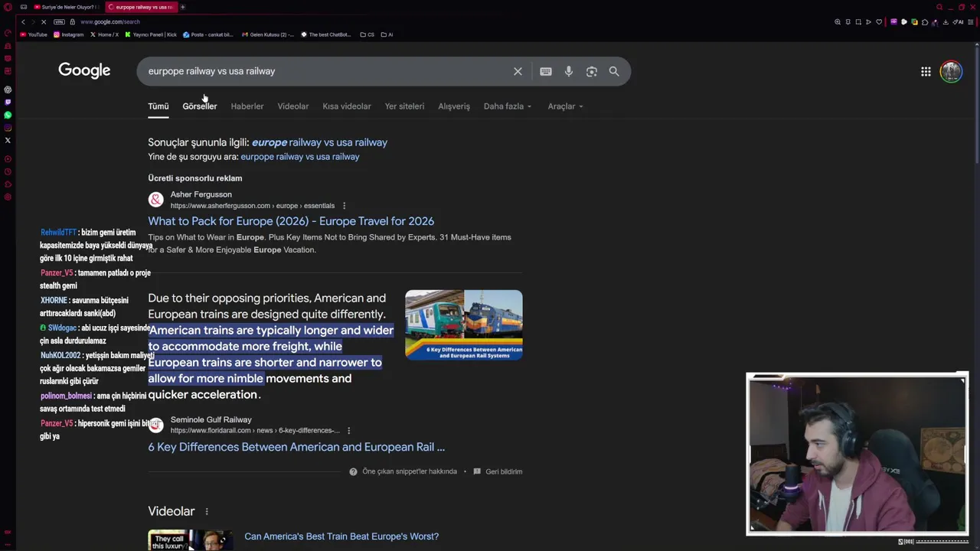Open the Home / X bookmark

(104, 34)
